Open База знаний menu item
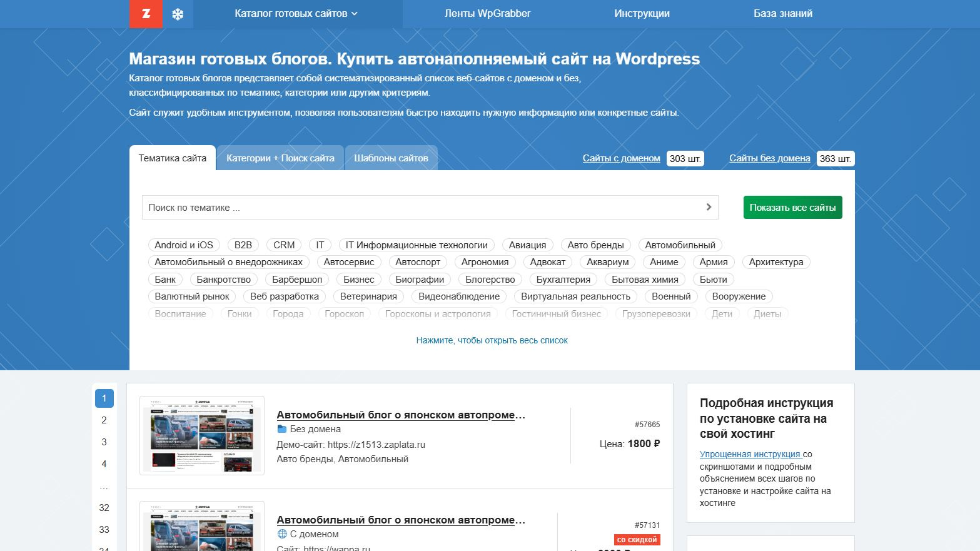This screenshot has height=551, width=980. point(783,14)
